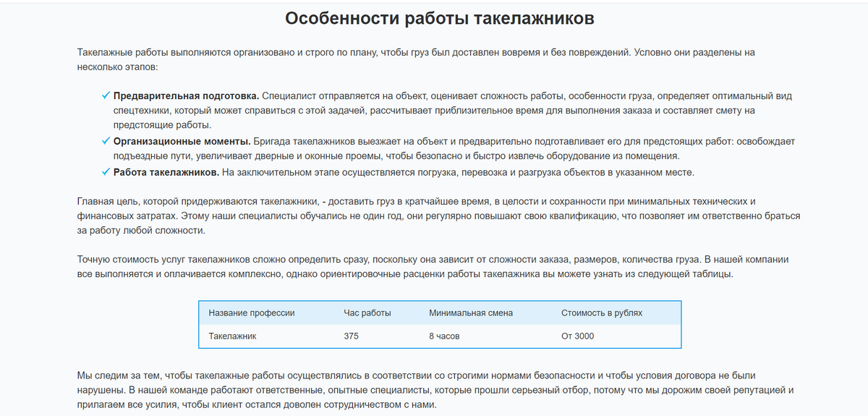Select the bold text "Предварительная подготовка."
The width and height of the screenshot is (868, 416).
coord(186,96)
